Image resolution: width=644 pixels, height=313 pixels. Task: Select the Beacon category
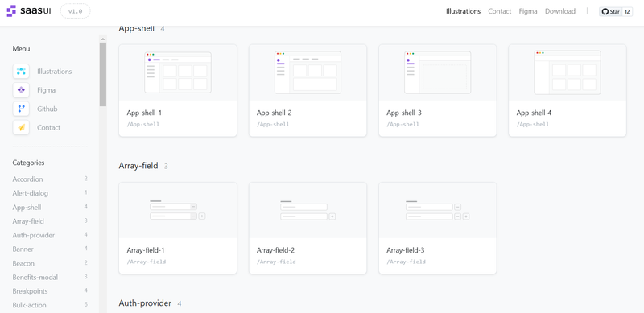23,263
